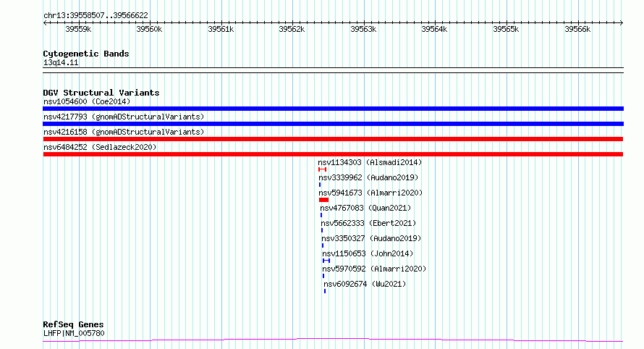Image resolution: width=644 pixels, height=349 pixels.
Task: Click the chr13:39558507..39566622 coordinates text
Action: pyautogui.click(x=96, y=16)
